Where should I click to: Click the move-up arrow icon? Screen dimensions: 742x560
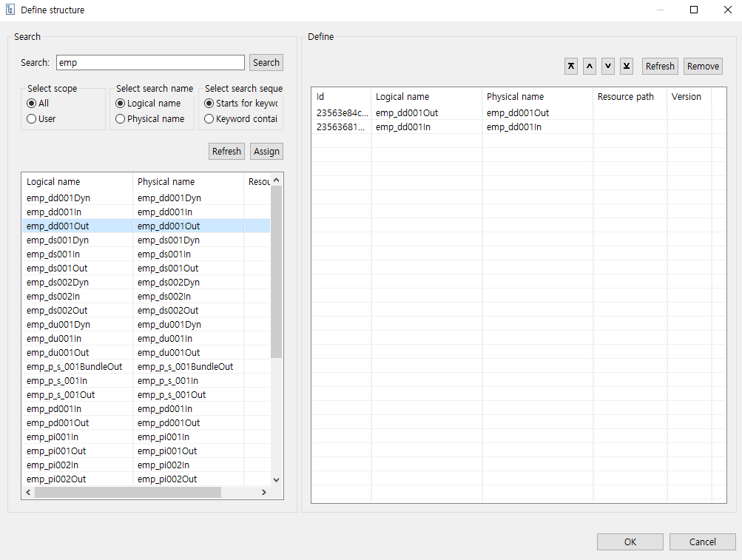coord(590,66)
